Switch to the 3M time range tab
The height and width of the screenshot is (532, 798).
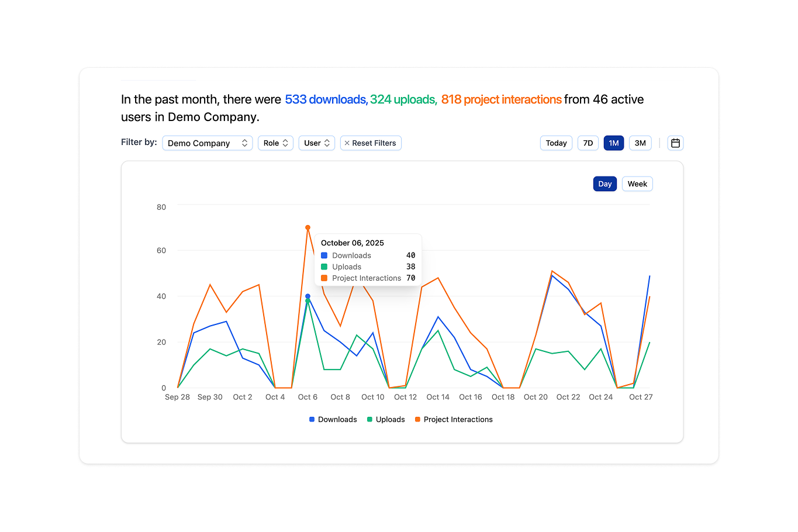pos(640,143)
